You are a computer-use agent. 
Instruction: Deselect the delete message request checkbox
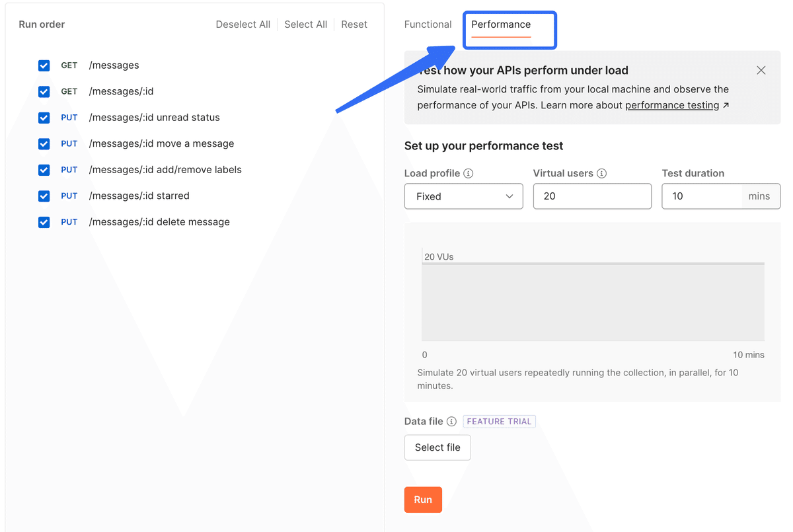[44, 222]
